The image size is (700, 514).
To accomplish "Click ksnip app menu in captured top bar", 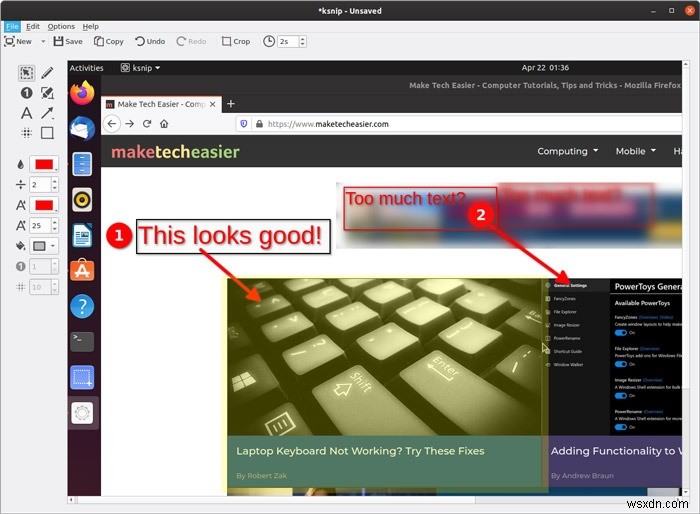I will (140, 67).
